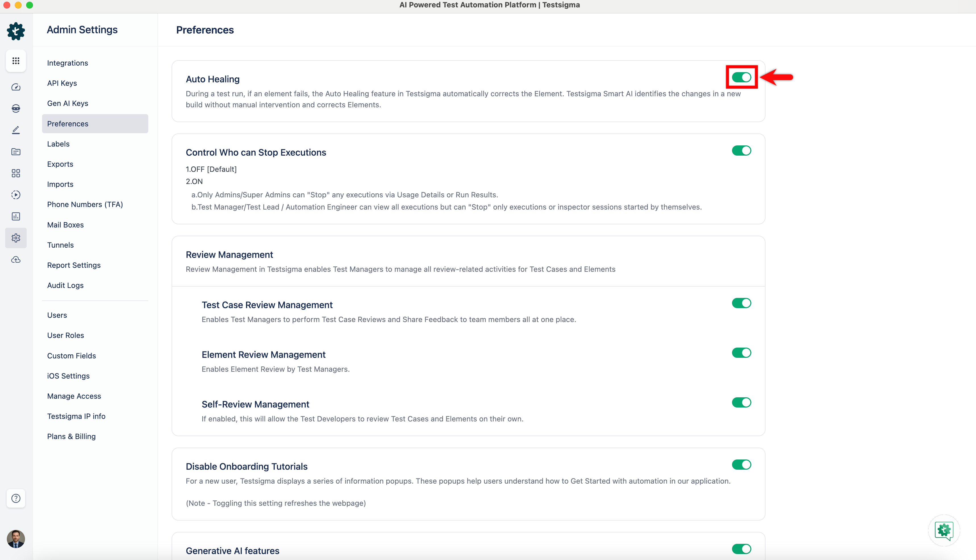Image resolution: width=976 pixels, height=560 pixels.
Task: Click the Testsigma logo icon
Action: 16,31
